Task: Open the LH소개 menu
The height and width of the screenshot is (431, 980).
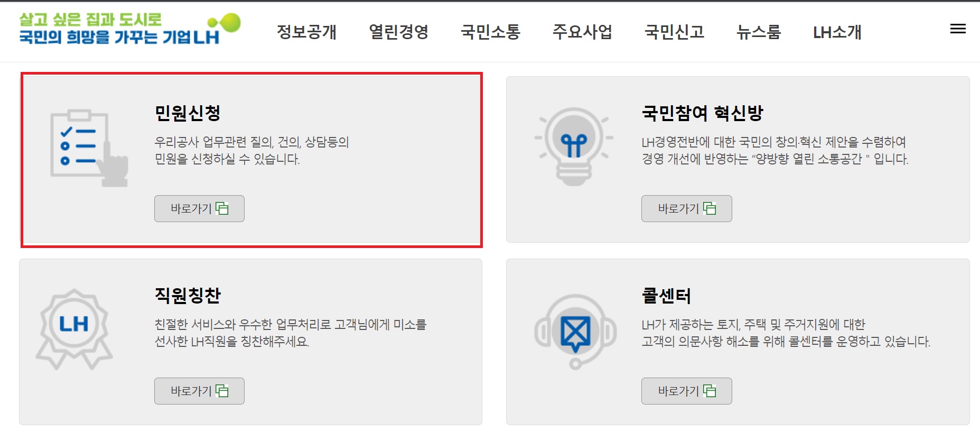Action: (x=837, y=32)
